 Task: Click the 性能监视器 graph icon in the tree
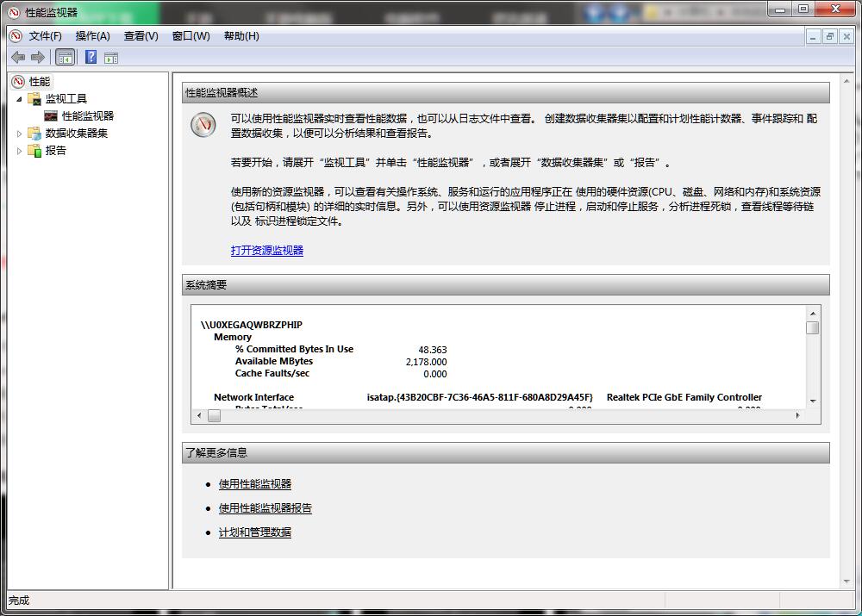[51, 116]
